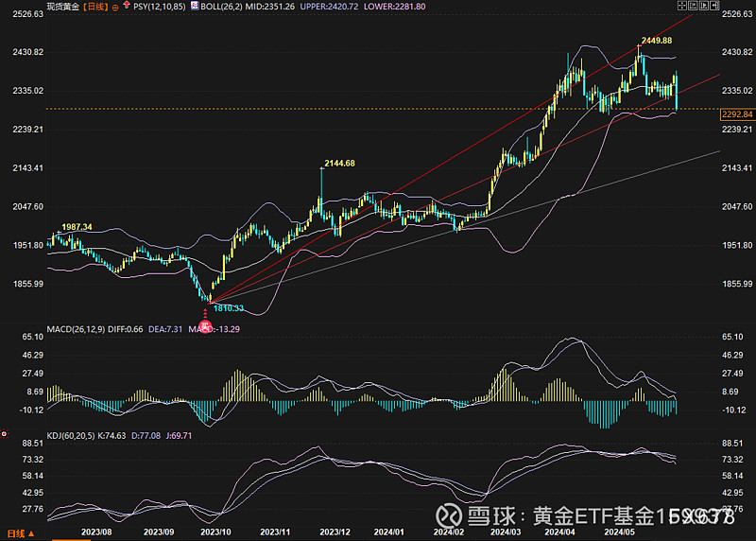
Task: Click the crosshair cursor icon at top right
Action: click(x=682, y=6)
